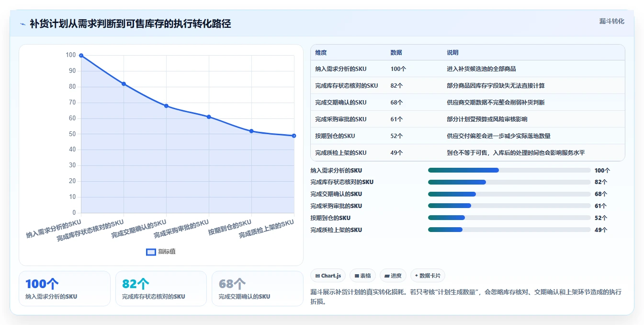Click progress row label 完成质检上架的SKU
This screenshot has width=644, height=325.
click(x=336, y=230)
